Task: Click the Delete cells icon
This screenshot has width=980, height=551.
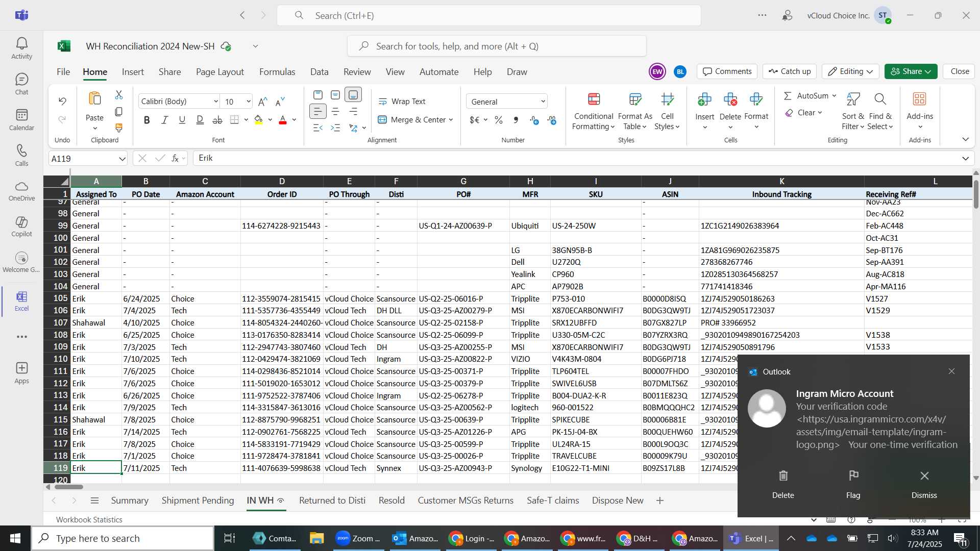Action: (x=730, y=99)
